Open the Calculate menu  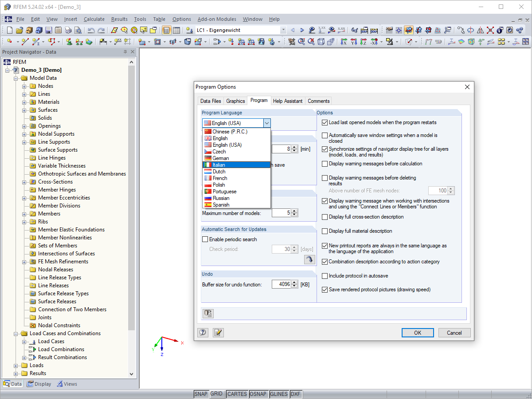click(x=94, y=19)
